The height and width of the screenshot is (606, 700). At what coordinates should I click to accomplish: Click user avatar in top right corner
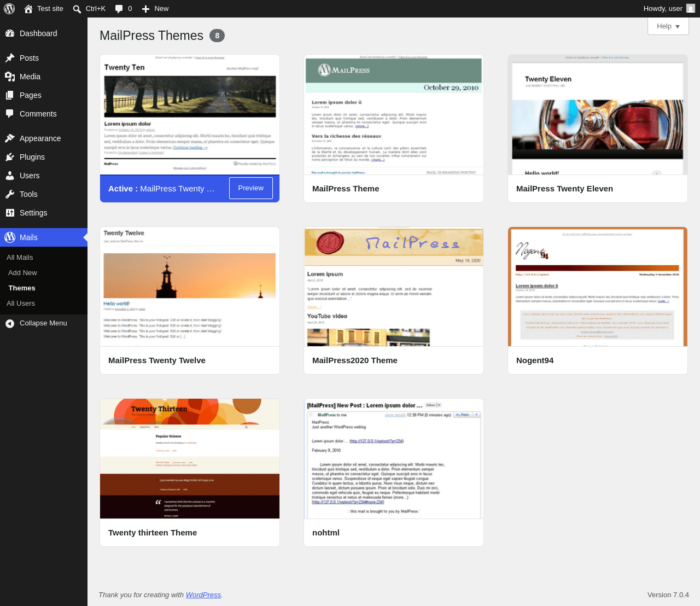[x=691, y=8]
